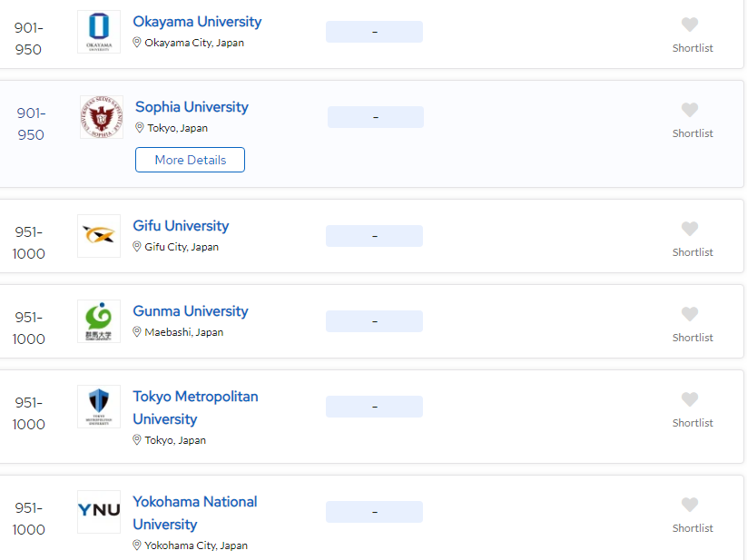The image size is (747, 560).
Task: Open Tokyo Metropolitan University link
Action: coord(196,408)
